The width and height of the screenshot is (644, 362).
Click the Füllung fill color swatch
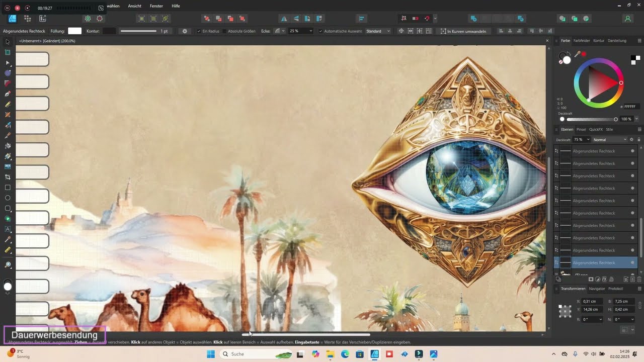point(75,31)
